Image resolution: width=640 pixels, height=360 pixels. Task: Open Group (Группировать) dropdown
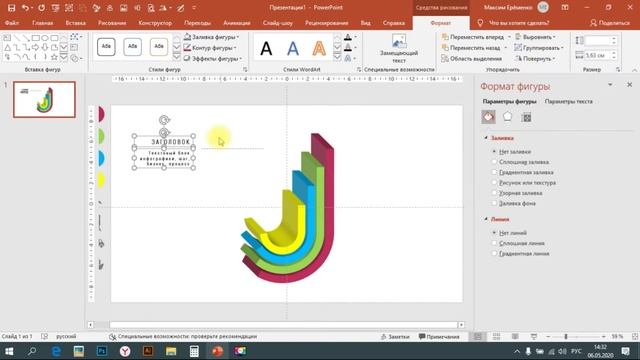tap(539, 48)
